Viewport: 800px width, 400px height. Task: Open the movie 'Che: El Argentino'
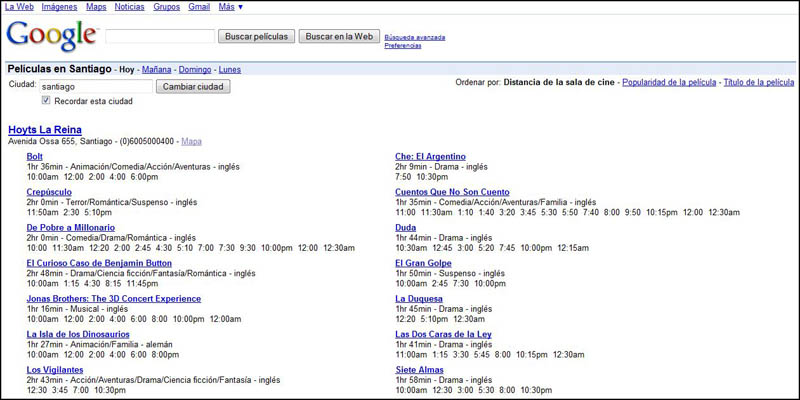430,157
